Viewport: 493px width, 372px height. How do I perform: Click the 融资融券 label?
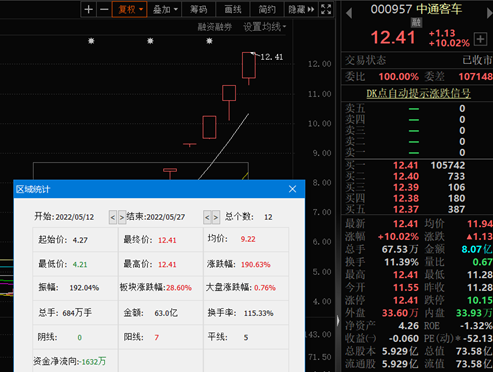[x=215, y=27]
